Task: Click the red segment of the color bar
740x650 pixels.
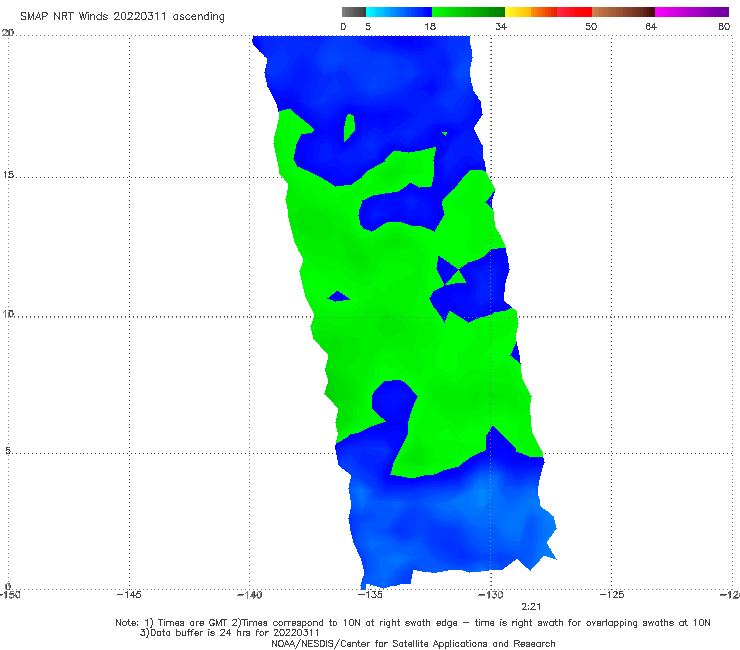Action: click(x=574, y=12)
